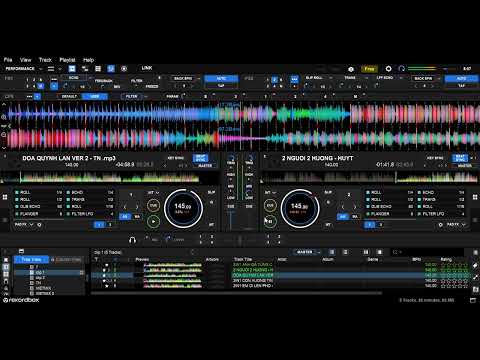Click deck 1 overview waveform
The height and width of the screenshot is (360, 480).
(x=110, y=177)
